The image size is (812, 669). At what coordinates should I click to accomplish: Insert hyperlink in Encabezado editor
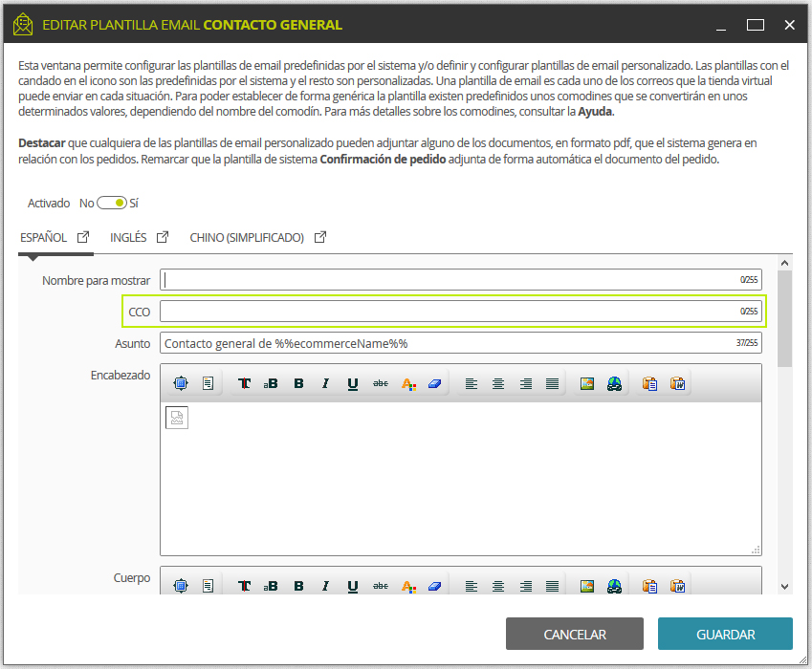[614, 383]
